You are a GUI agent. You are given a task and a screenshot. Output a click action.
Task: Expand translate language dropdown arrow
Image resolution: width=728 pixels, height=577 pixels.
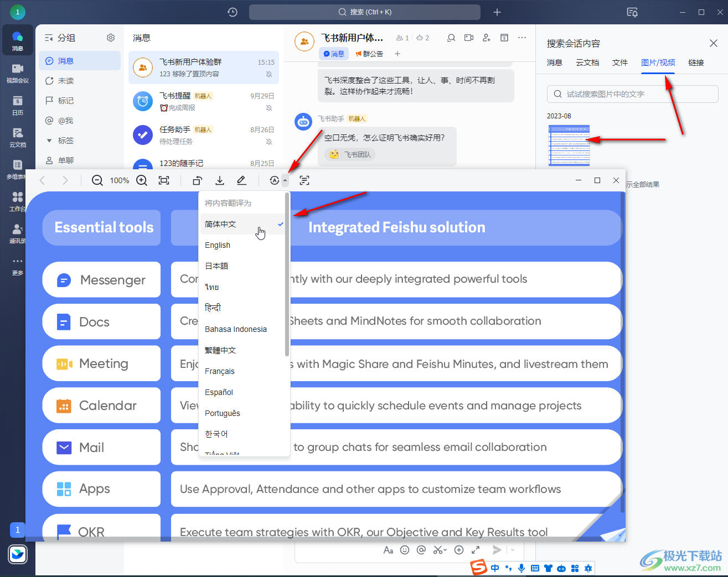[x=285, y=180]
